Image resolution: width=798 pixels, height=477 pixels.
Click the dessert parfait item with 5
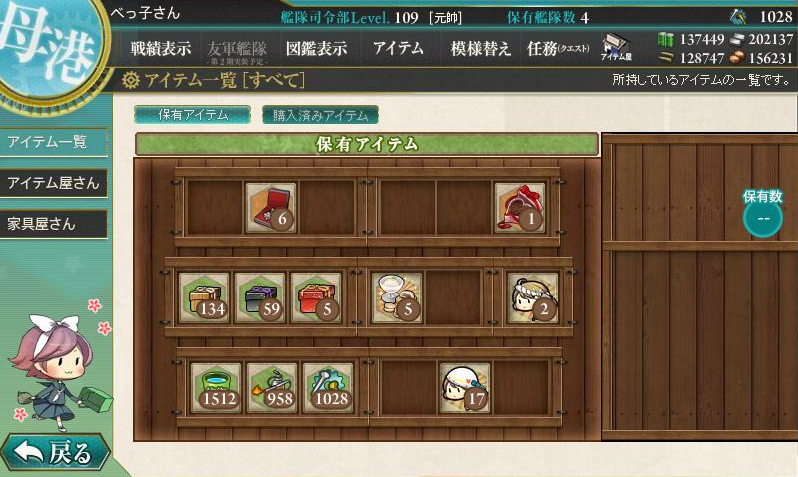tap(397, 298)
